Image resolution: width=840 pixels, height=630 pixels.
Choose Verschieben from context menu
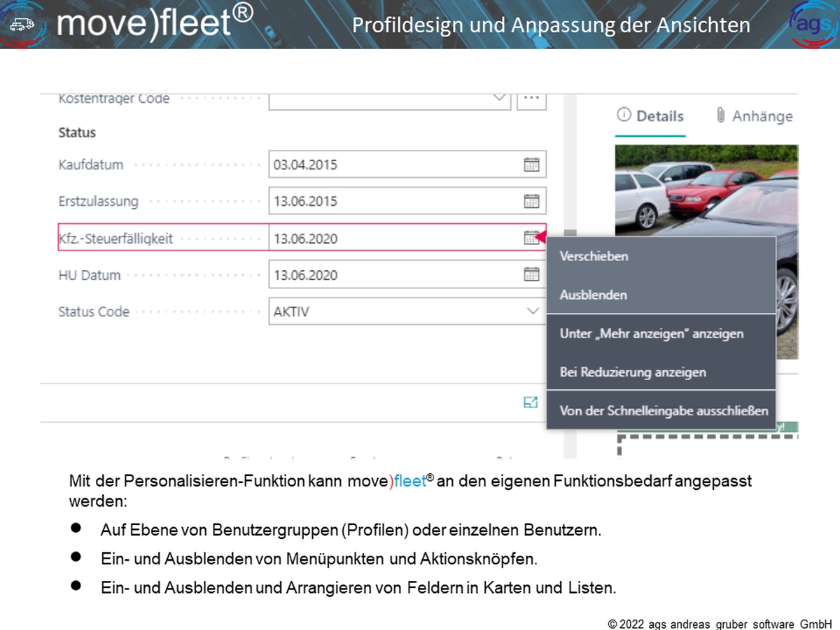tap(661, 256)
